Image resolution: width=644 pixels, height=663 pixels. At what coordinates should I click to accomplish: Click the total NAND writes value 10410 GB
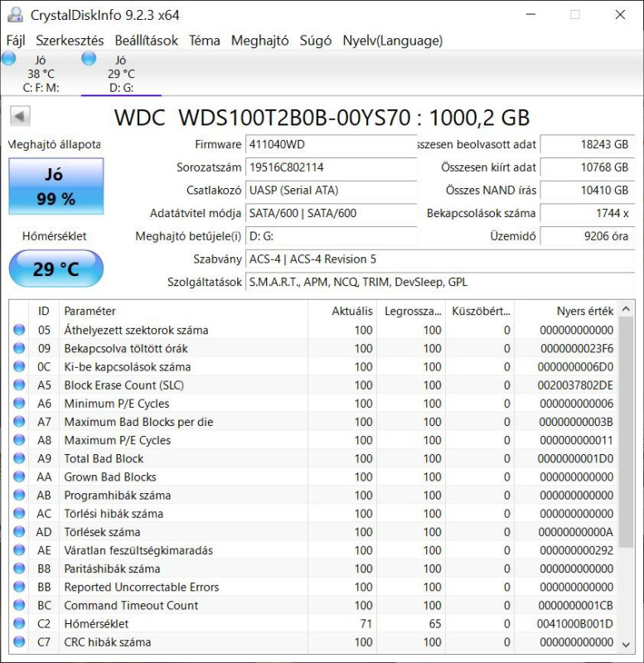pos(588,191)
